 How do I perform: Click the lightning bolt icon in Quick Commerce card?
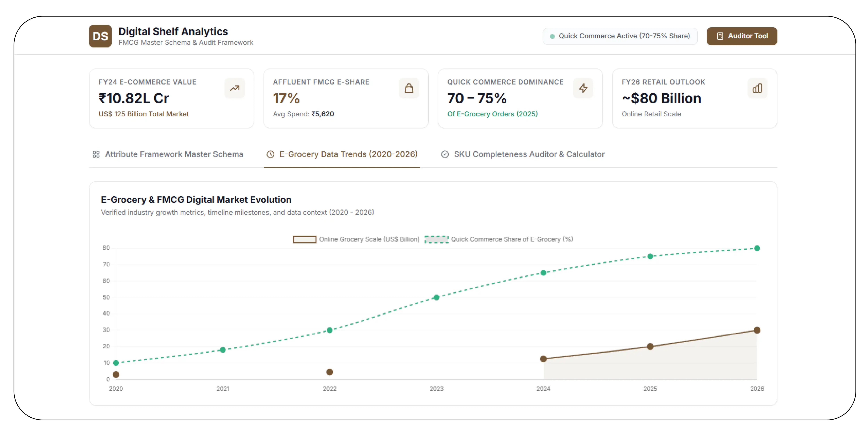pyautogui.click(x=583, y=88)
